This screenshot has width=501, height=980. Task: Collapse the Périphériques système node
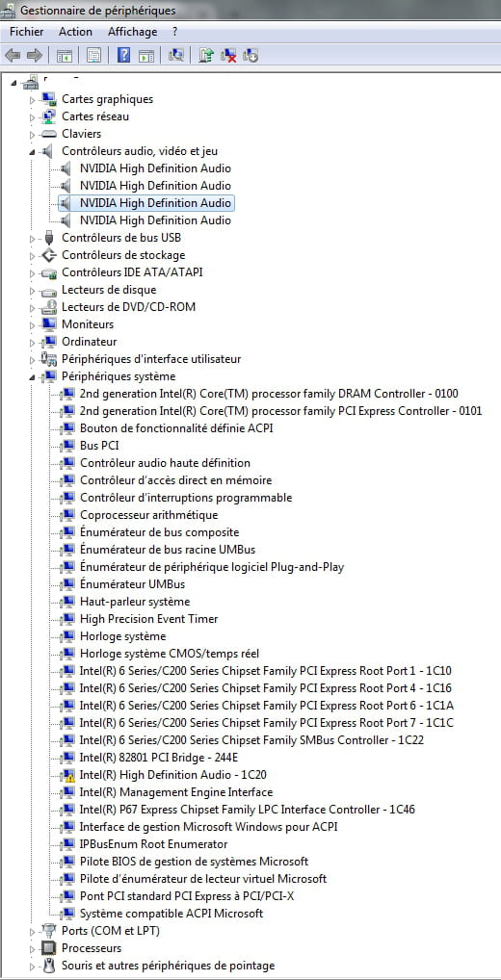32,376
